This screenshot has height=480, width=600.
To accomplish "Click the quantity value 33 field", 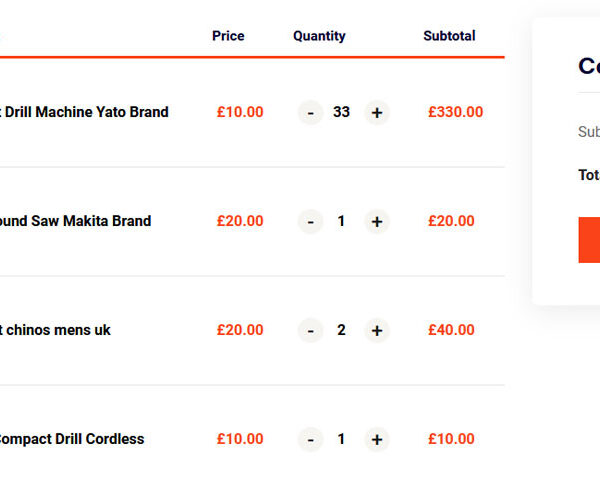I will 342,112.
